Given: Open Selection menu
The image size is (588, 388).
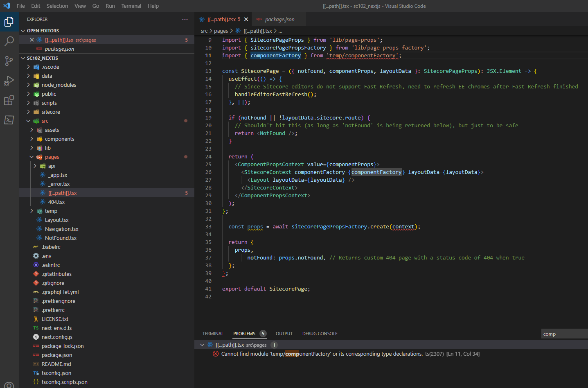Looking at the screenshot, I should (x=57, y=6).
